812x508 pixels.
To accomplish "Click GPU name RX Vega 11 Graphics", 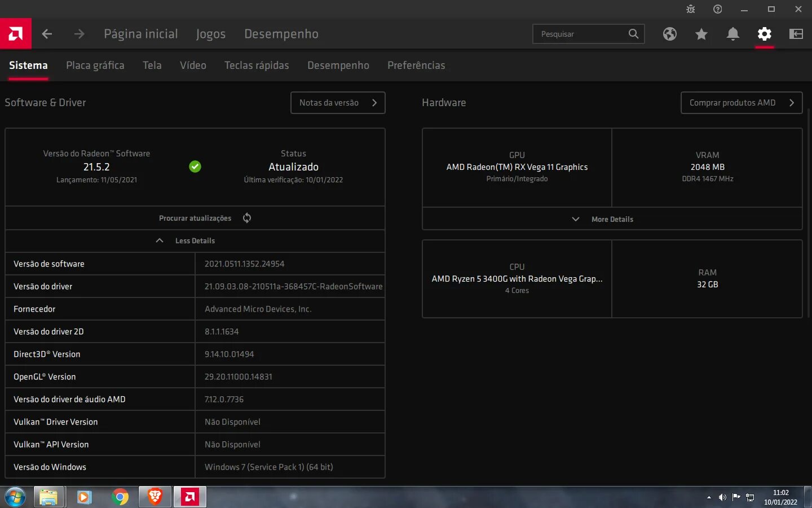I will tap(517, 167).
